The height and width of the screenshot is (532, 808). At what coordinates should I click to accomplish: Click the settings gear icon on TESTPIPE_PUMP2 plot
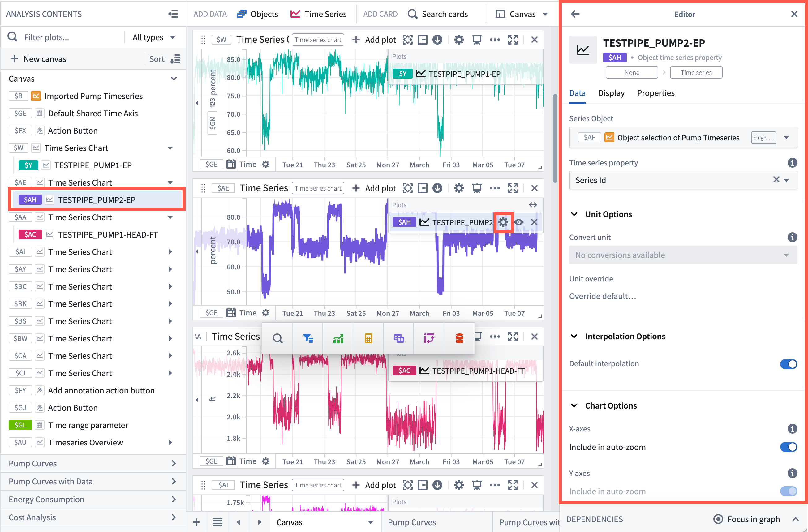[503, 222]
